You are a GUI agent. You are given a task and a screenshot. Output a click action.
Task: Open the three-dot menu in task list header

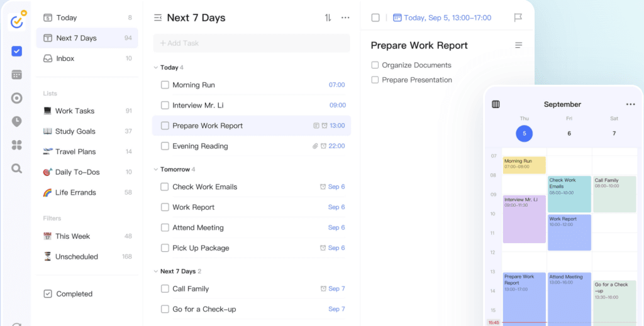point(345,18)
